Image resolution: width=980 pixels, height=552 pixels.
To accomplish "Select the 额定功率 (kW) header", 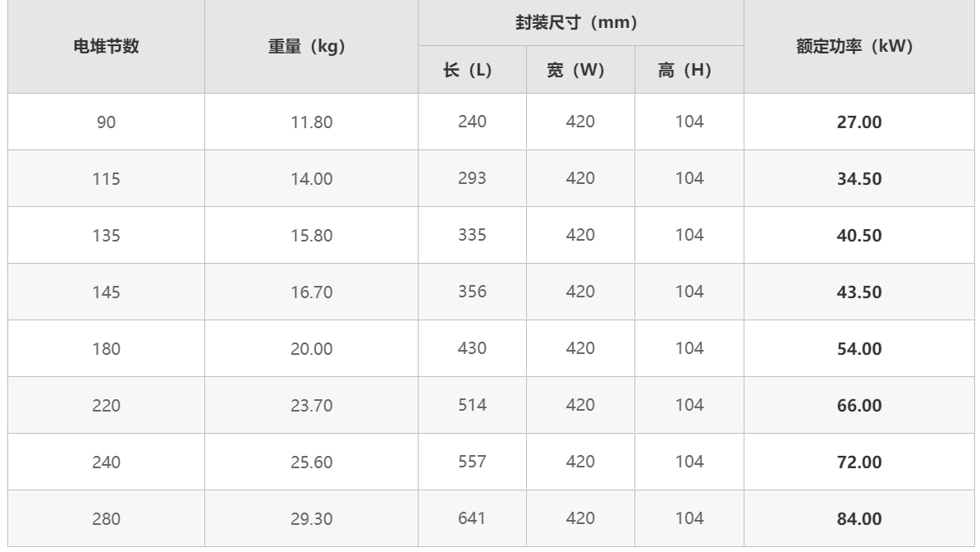I will tap(859, 46).
